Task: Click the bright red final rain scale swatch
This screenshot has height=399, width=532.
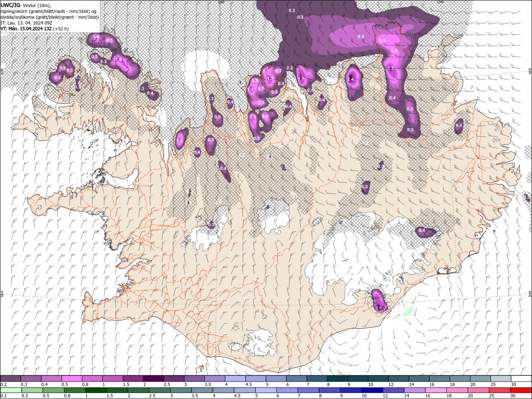Action: pos(520,390)
